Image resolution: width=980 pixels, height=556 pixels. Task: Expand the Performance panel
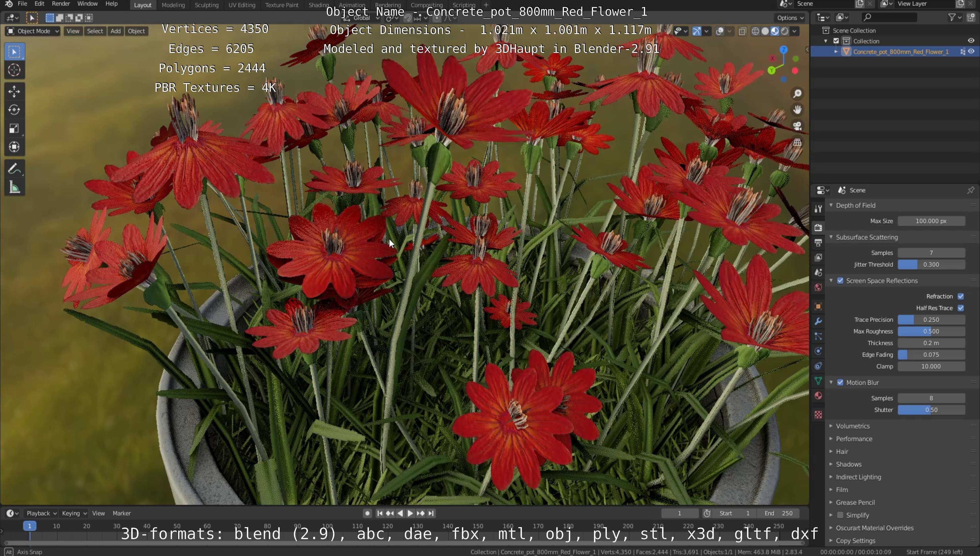[830, 439]
